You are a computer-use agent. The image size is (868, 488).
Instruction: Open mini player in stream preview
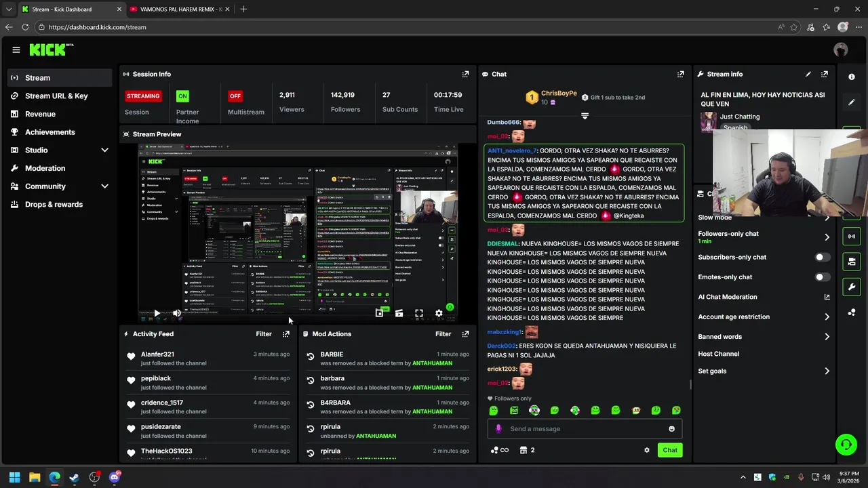tap(379, 313)
